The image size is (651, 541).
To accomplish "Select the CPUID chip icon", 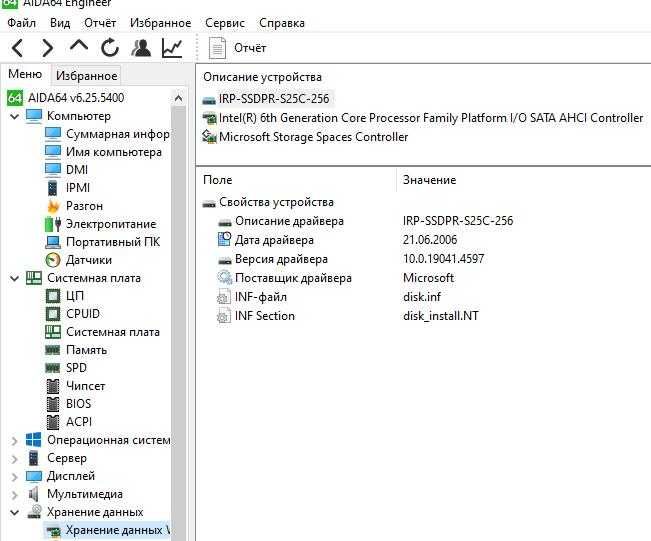I will pos(53,314).
